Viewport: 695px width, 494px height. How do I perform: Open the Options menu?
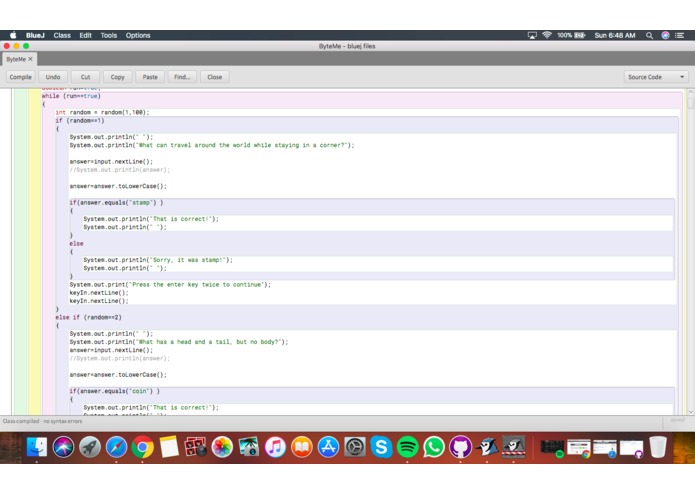138,35
